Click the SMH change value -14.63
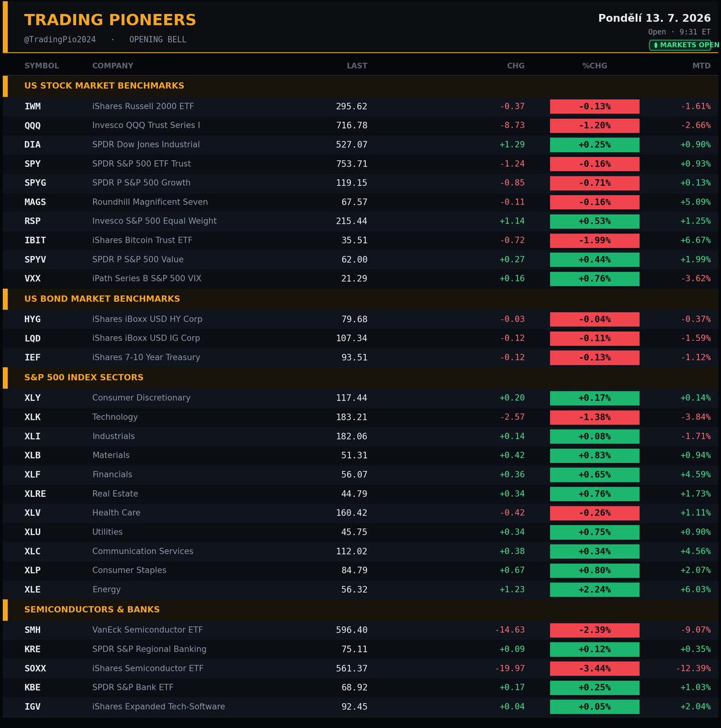721x728 pixels. coord(510,630)
